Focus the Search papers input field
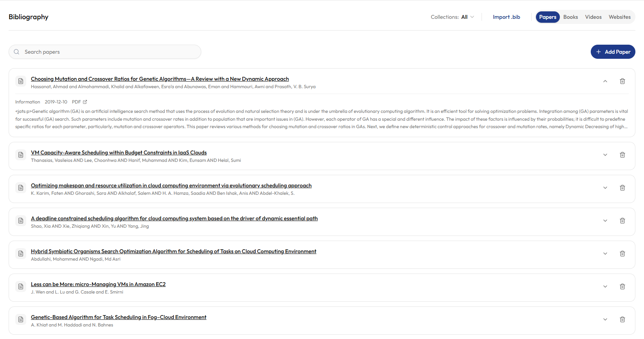This screenshot has height=339, width=644. (105, 52)
